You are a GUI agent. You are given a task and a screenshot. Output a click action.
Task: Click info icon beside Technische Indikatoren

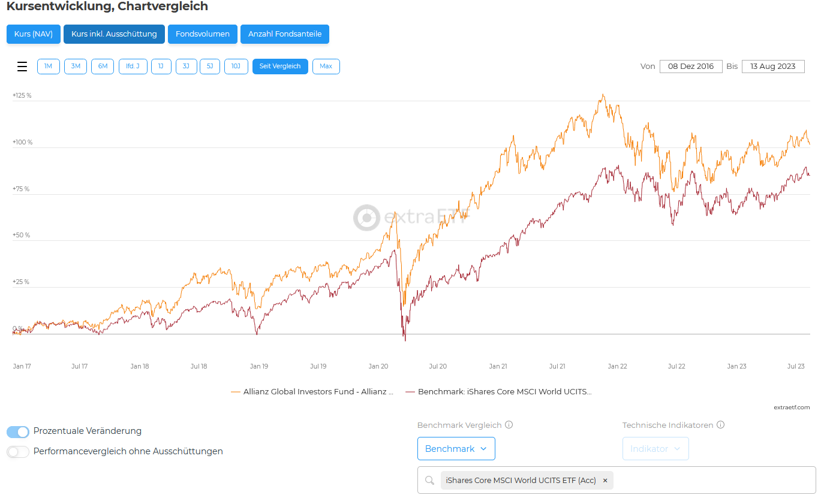tap(721, 425)
